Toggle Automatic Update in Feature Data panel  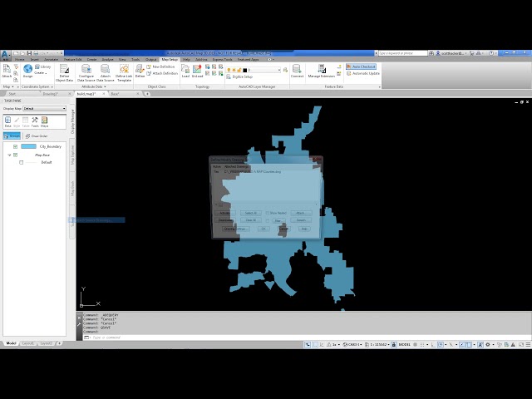362,74
